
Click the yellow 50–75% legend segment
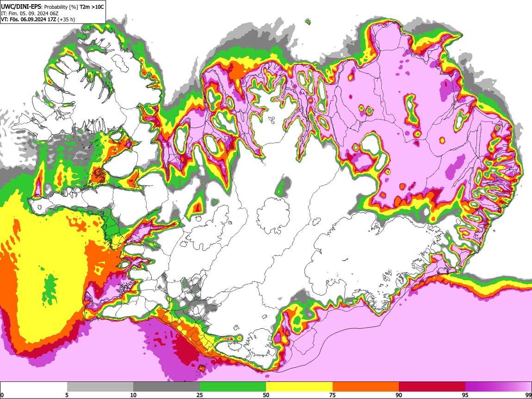pos(299,387)
